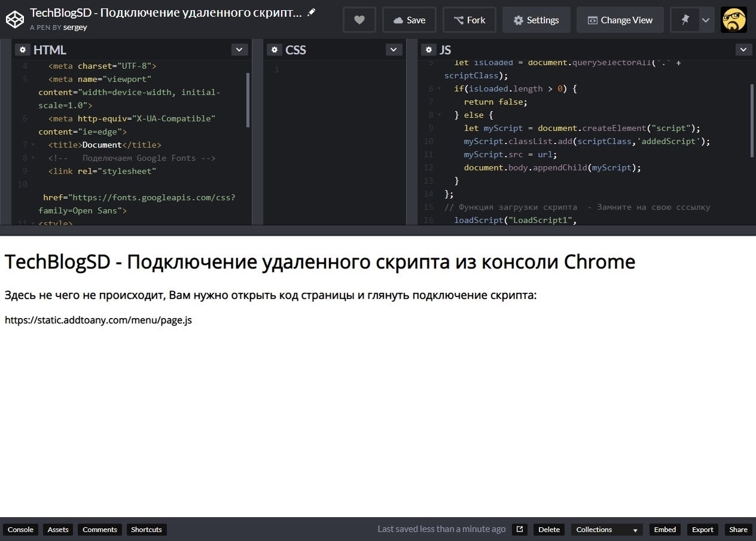Image resolution: width=756 pixels, height=541 pixels.
Task: Click the meta charset="UTF-8" line
Action: point(102,66)
